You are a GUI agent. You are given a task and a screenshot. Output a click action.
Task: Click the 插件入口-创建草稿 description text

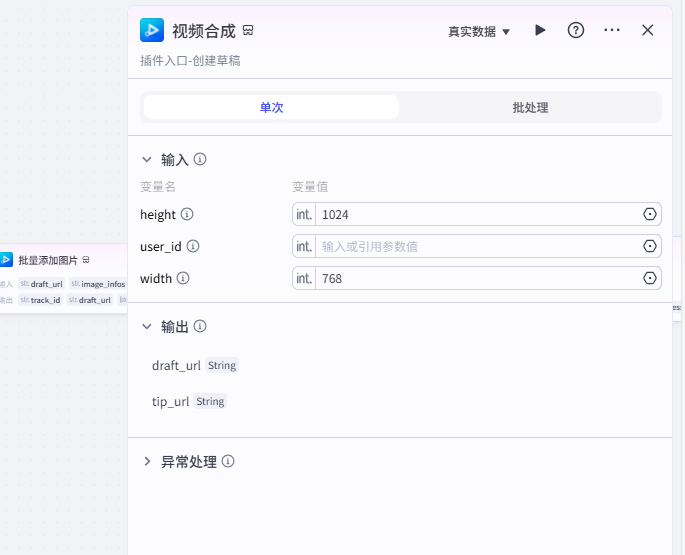[x=190, y=61]
